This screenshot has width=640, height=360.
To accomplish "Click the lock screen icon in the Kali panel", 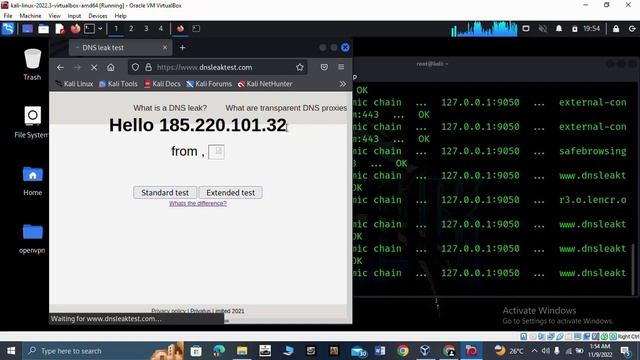I will pyautogui.click(x=616, y=29).
